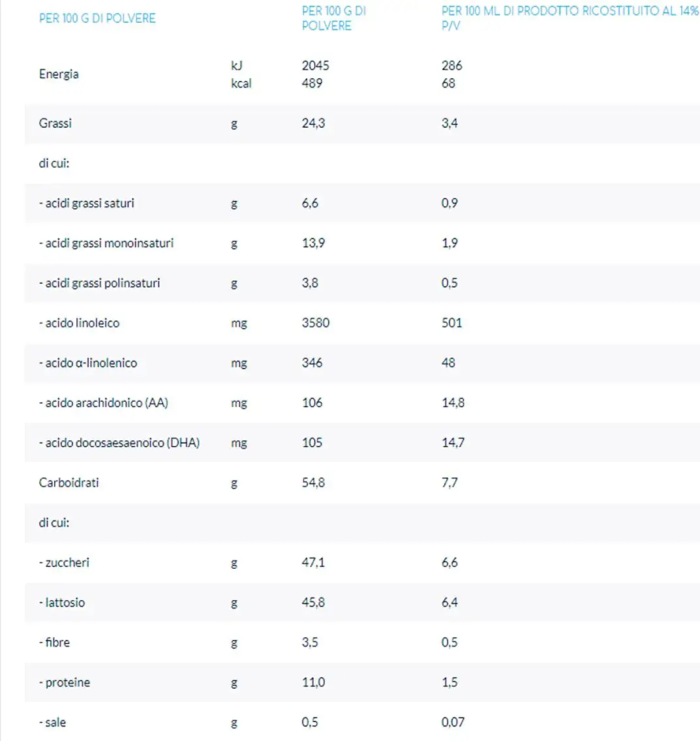Select the 3580 mg linoleic acid value
Viewport: 700px width, 741px height.
316,323
